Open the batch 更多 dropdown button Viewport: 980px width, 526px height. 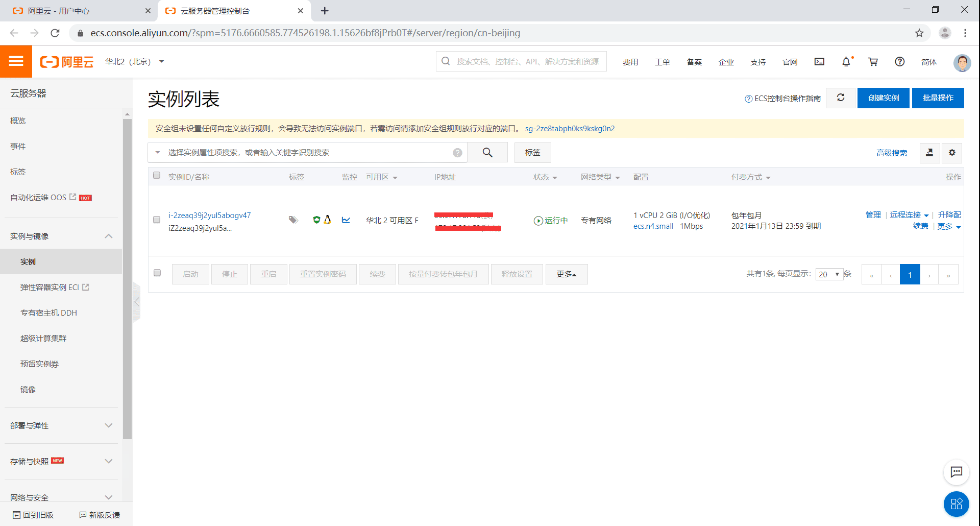pyautogui.click(x=567, y=274)
